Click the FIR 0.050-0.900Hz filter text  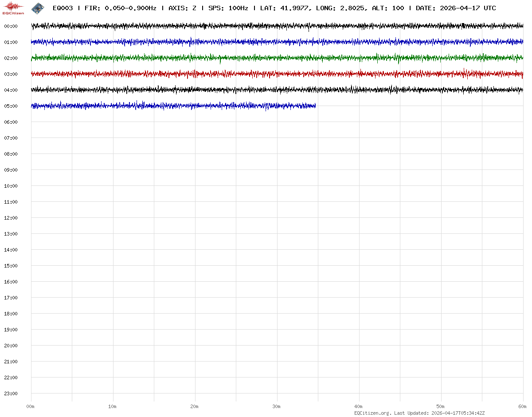(x=121, y=8)
